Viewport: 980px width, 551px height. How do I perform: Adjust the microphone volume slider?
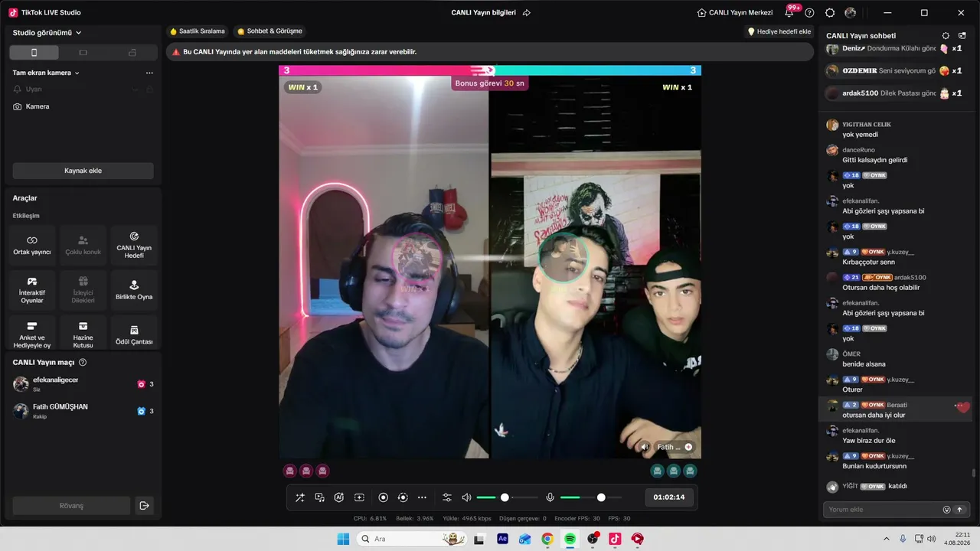pos(591,497)
